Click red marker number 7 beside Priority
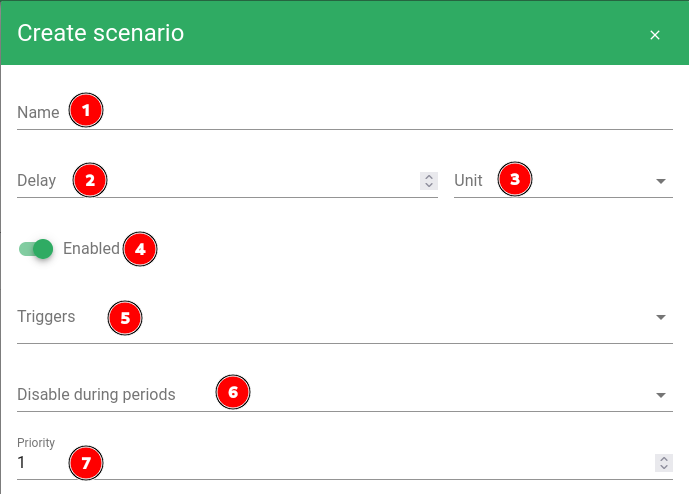Screen dimensions: 689x494 [x=86, y=463]
